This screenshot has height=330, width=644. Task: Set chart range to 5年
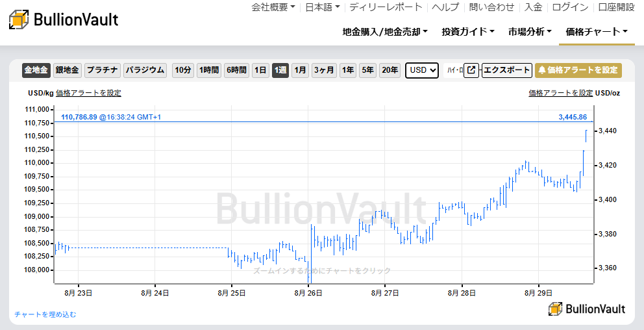pos(367,70)
